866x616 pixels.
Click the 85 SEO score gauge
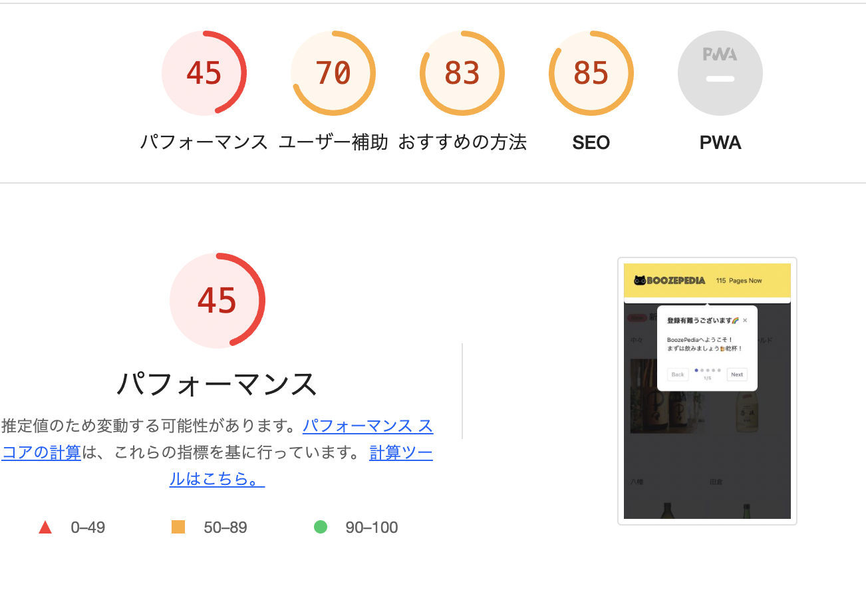(x=591, y=73)
